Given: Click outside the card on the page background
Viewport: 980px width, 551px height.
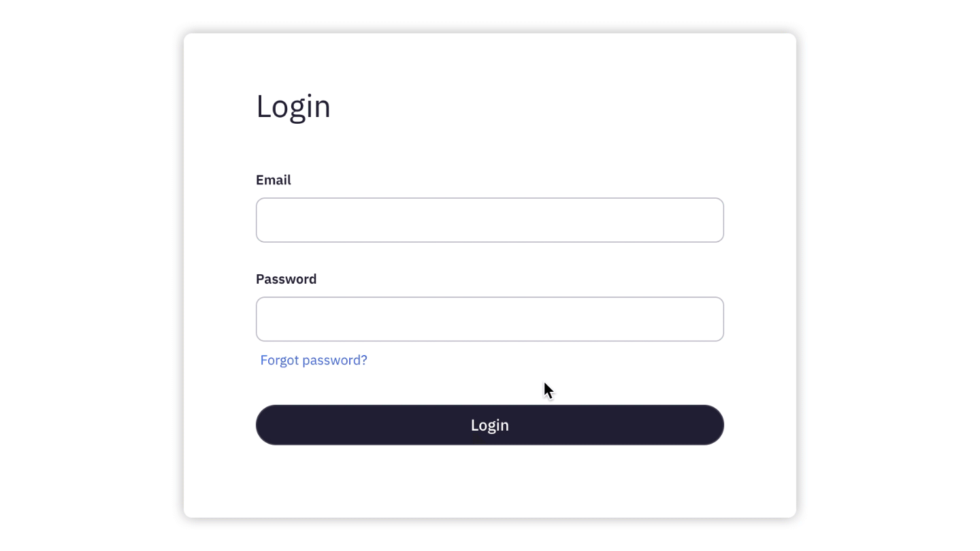Looking at the screenshot, I should pos(88,272).
